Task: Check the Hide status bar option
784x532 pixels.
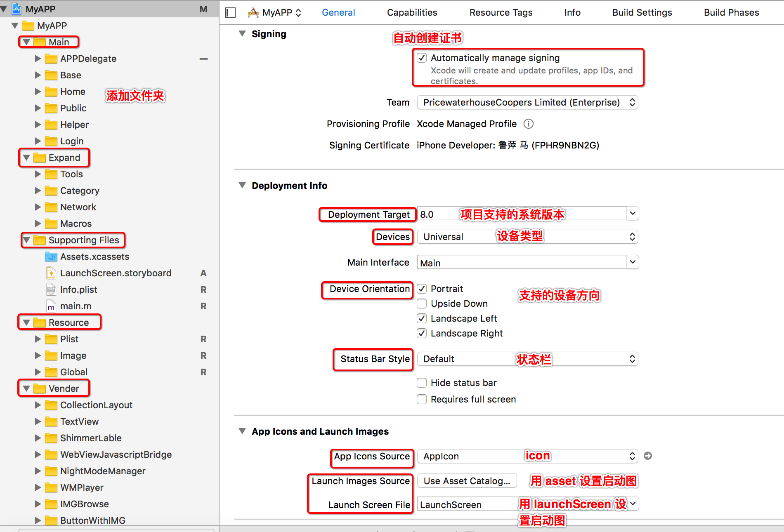Action: coord(422,383)
